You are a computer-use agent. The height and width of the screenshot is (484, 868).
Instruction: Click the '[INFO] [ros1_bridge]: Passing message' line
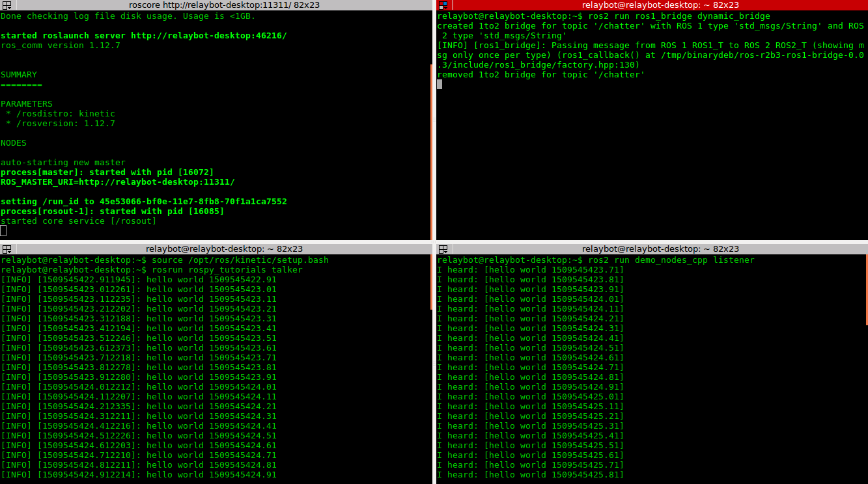click(651, 55)
